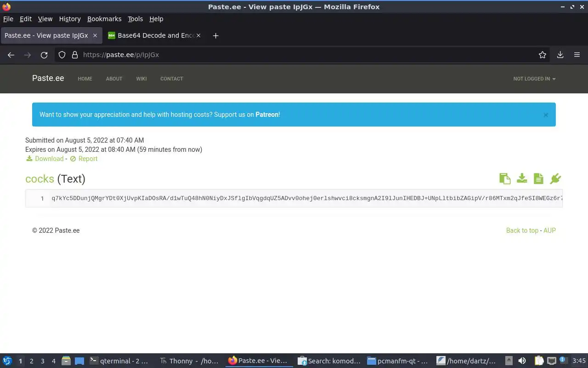This screenshot has height=368, width=588.
Task: Click the URL address bar
Action: pyautogui.click(x=303, y=55)
